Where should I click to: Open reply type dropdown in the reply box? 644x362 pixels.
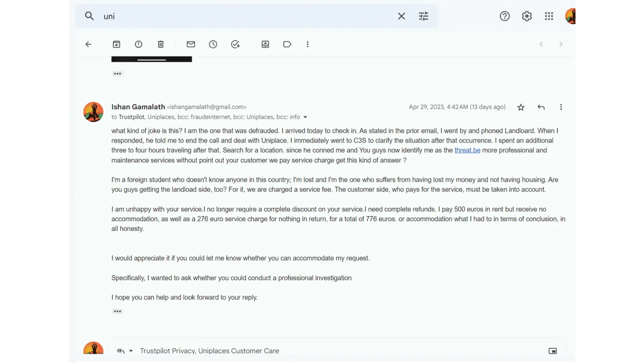coord(131,351)
